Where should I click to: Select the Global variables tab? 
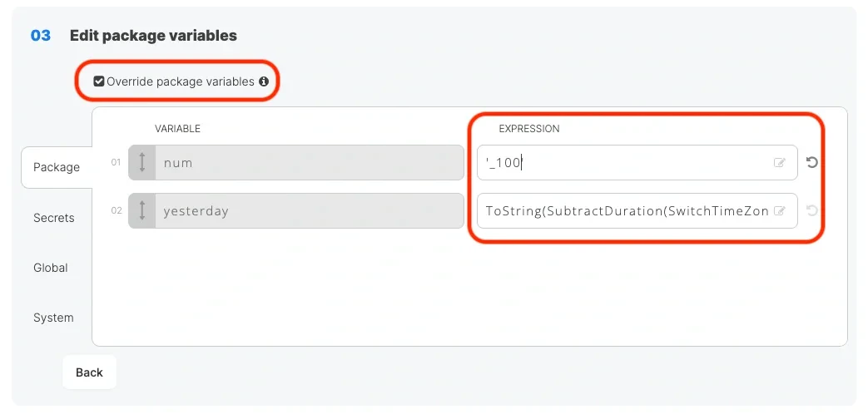point(51,268)
